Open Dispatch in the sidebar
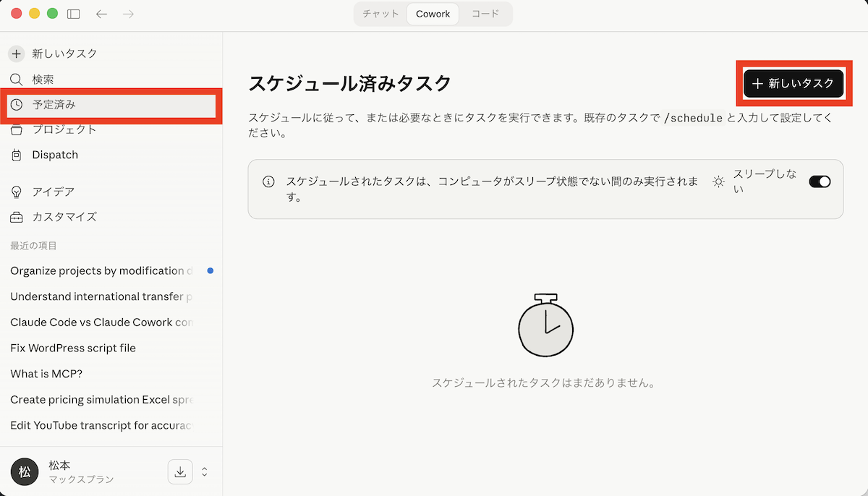The height and width of the screenshot is (496, 868). pos(54,155)
